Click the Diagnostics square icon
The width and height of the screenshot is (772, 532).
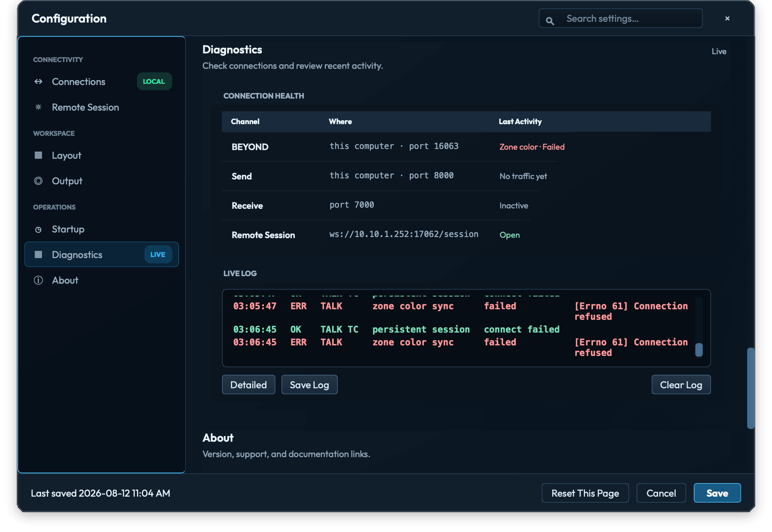click(x=38, y=255)
